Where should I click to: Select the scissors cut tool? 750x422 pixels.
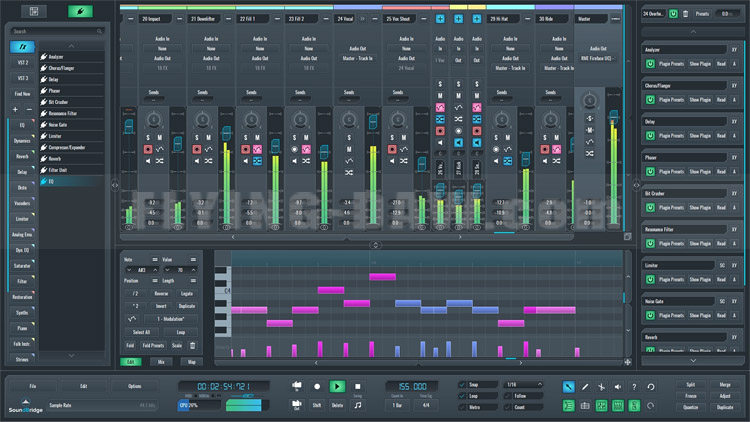coord(601,387)
